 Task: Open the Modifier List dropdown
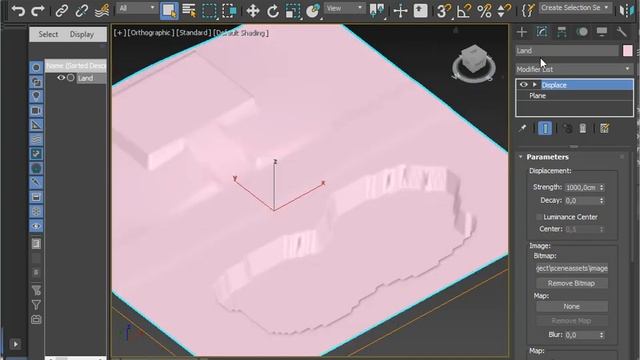(x=574, y=69)
